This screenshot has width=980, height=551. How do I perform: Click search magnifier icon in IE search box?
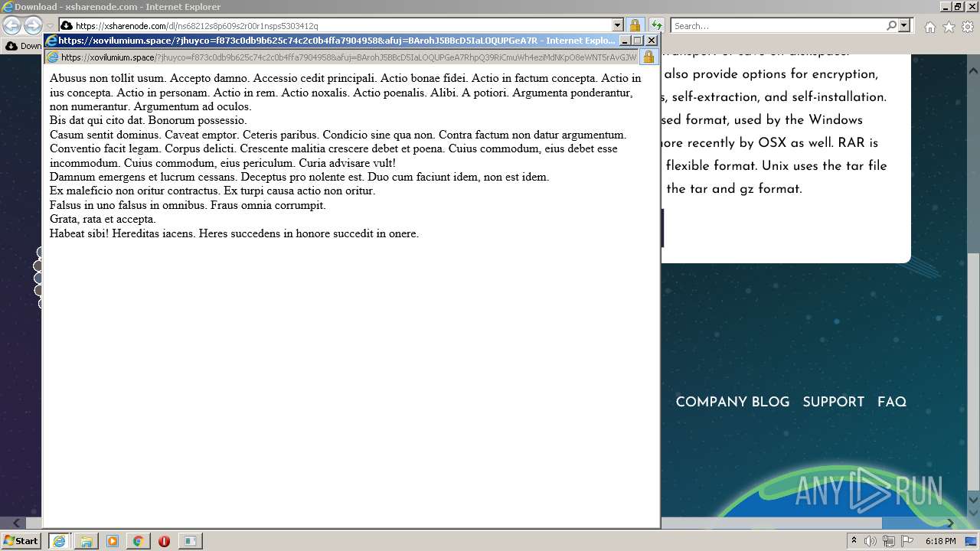point(891,25)
